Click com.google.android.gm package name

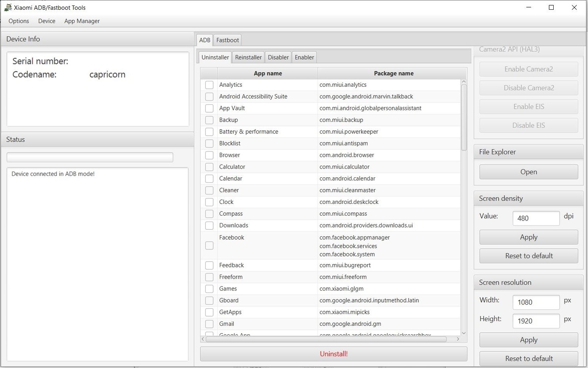pos(350,324)
